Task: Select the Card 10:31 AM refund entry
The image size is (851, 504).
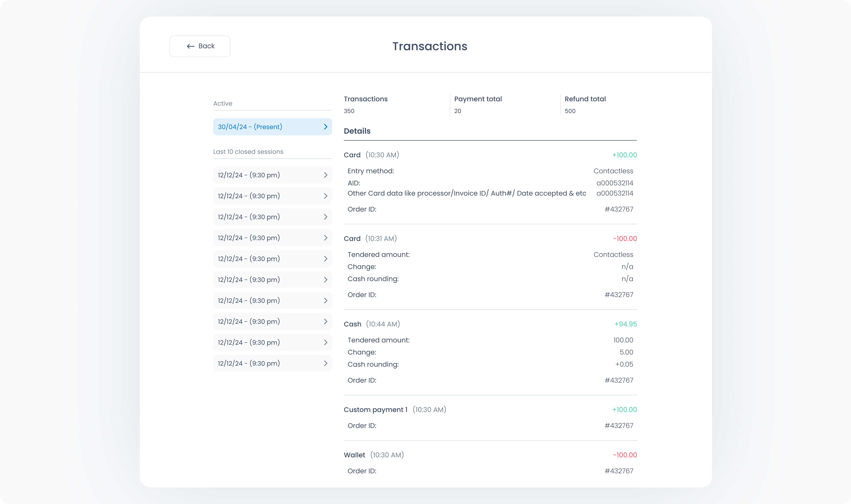Action: (x=370, y=238)
